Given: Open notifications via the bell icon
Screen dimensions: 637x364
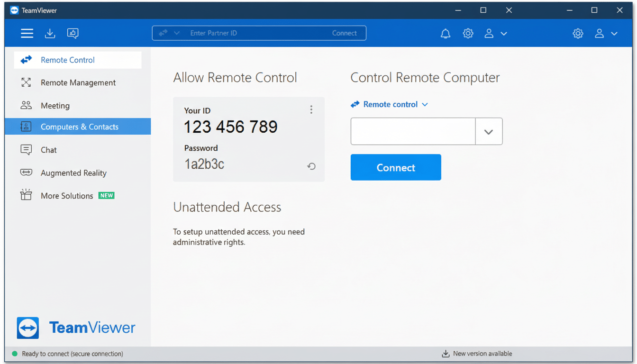Looking at the screenshot, I should [445, 33].
